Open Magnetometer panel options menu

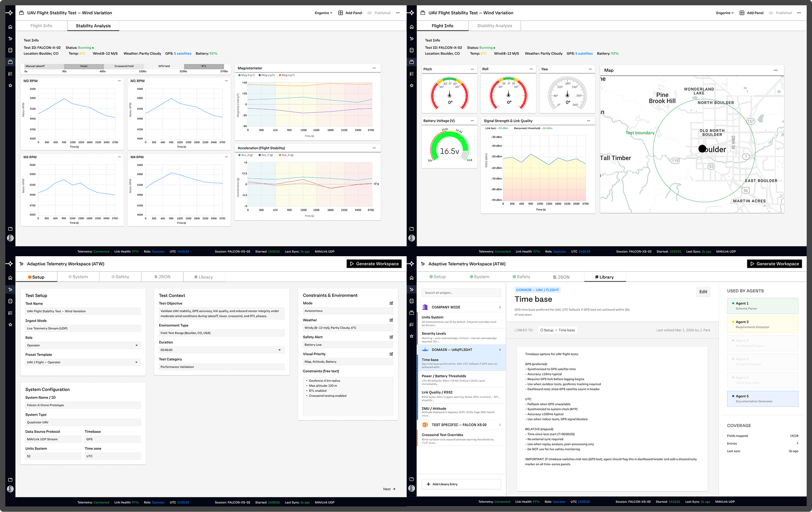[x=374, y=68]
